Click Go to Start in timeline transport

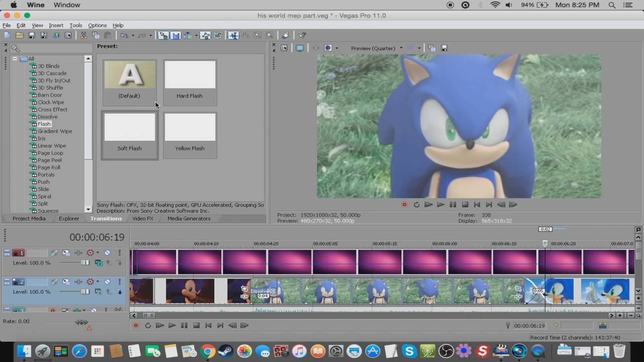click(208, 325)
